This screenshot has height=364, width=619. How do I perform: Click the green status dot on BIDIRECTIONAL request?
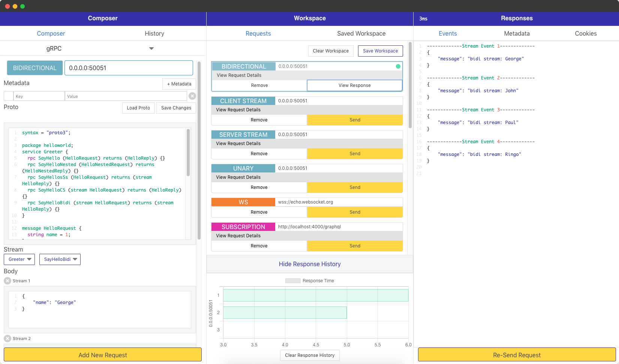pyautogui.click(x=398, y=66)
